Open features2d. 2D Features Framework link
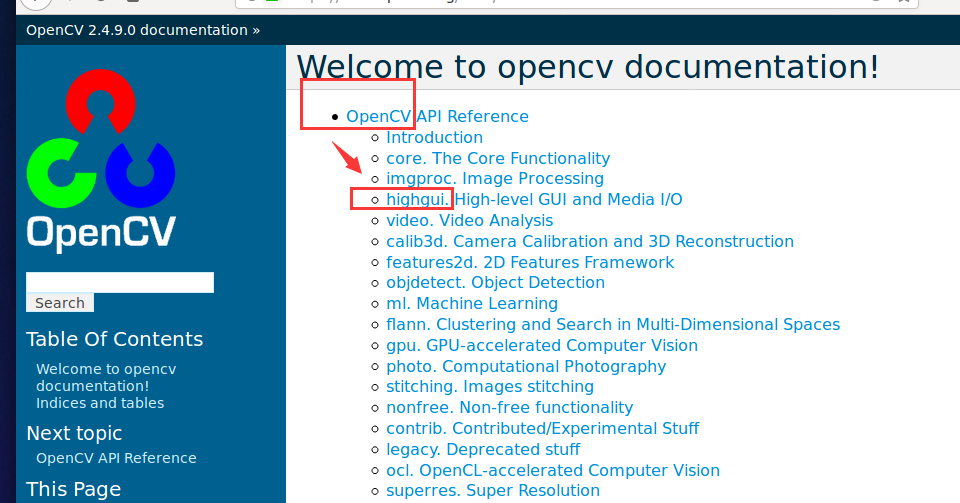Screen dimensions: 960x503 [530, 263]
